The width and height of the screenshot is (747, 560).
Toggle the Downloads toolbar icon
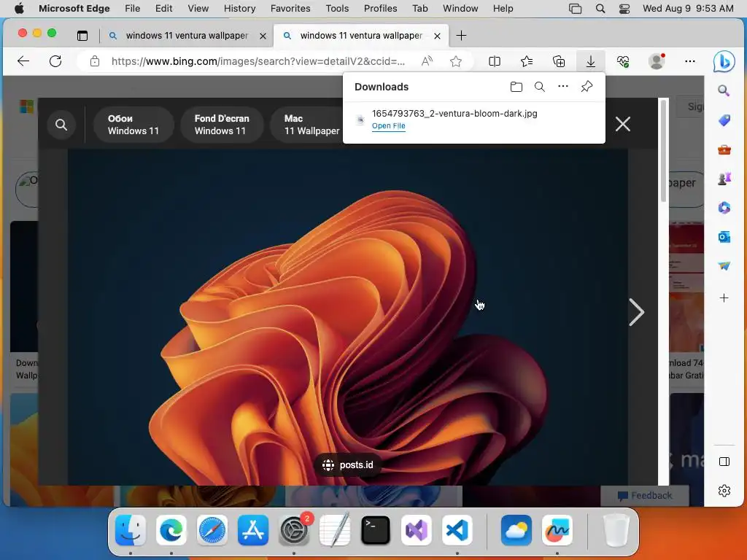(591, 61)
